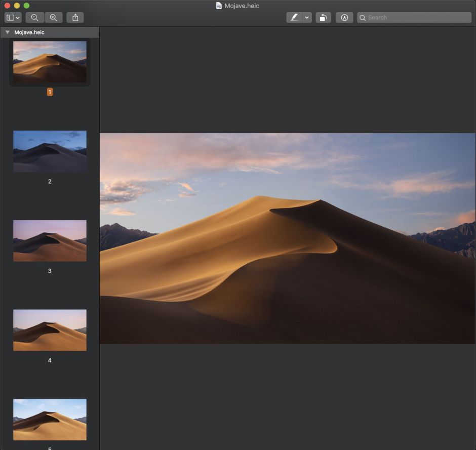Switch to page 2 in the sidebar
Screen dimensions: 476x450
[x=50, y=151]
